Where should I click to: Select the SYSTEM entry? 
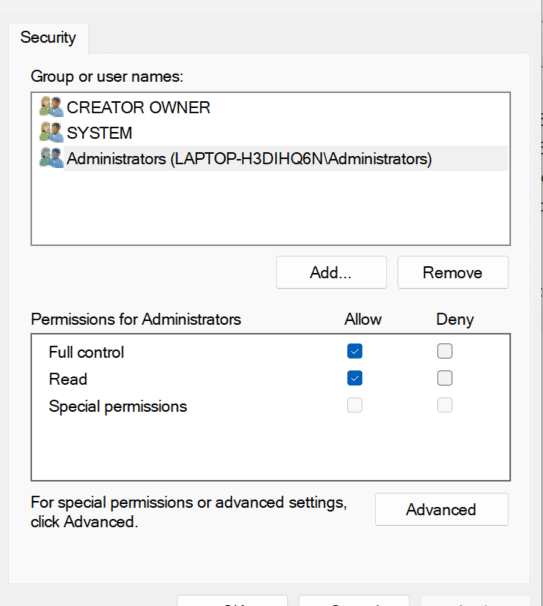click(x=99, y=133)
